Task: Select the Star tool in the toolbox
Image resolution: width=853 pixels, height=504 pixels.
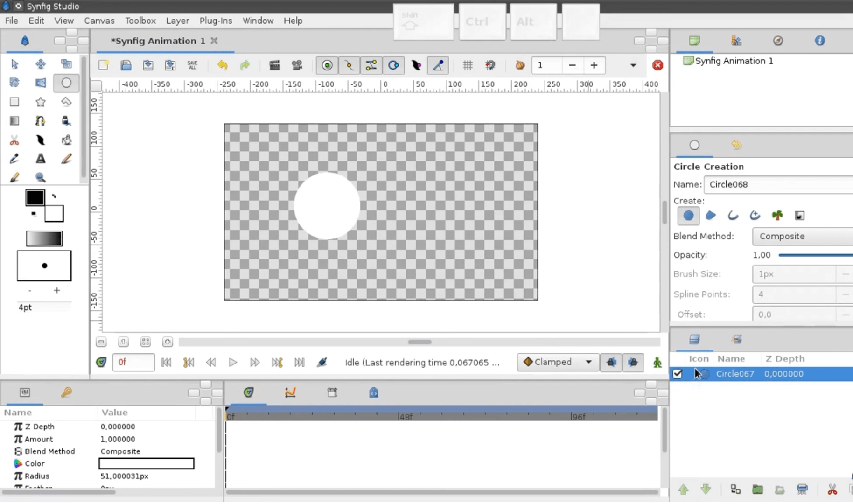Action: [41, 102]
